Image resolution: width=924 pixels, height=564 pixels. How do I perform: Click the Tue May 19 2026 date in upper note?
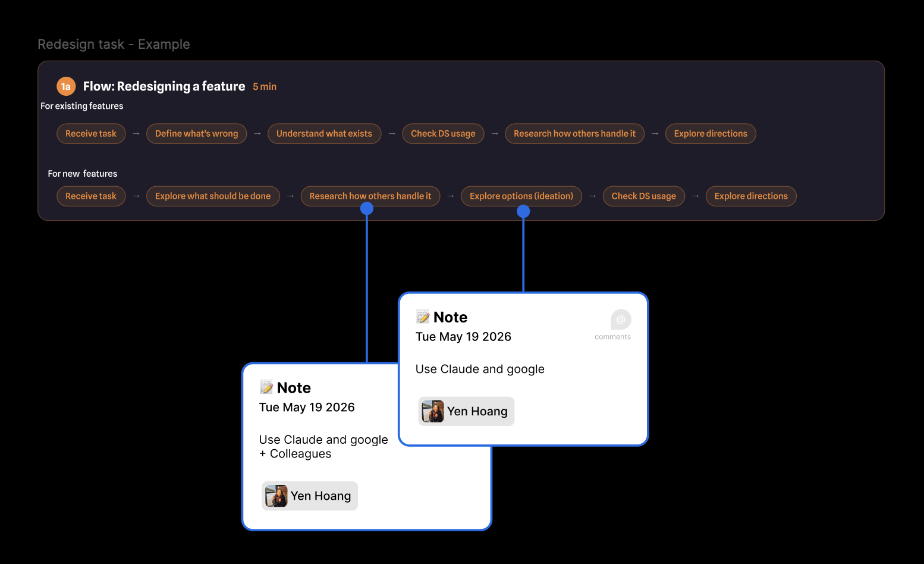click(x=463, y=337)
